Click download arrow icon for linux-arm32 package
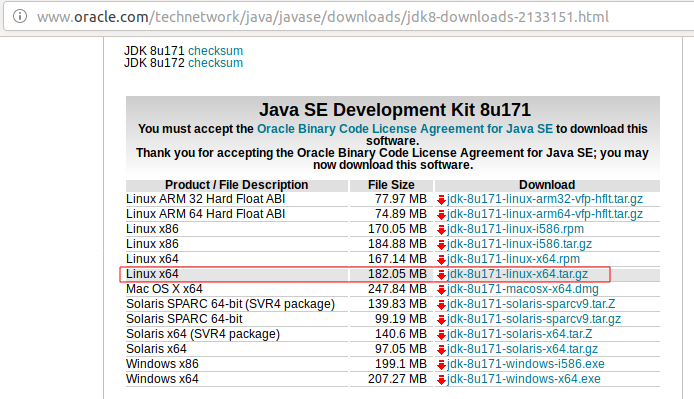Screen dimensions: 694x399 point(441,200)
